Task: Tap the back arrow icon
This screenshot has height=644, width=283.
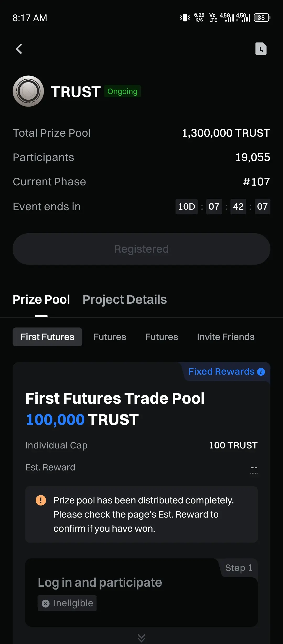Action: [x=19, y=49]
